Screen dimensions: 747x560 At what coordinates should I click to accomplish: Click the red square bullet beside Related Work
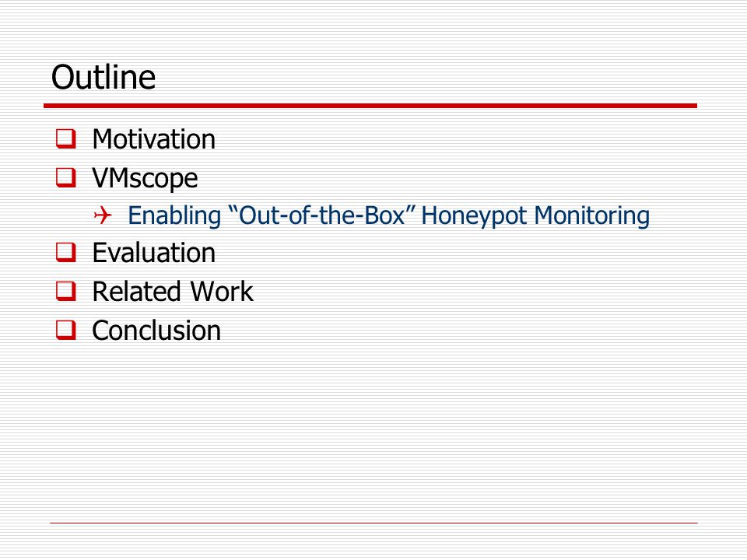tap(65, 292)
